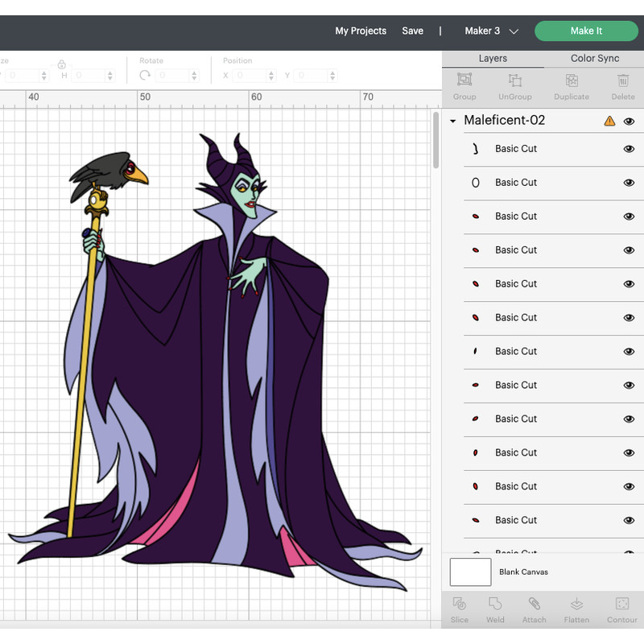Click the UnGroup icon
The image size is (644, 644).
tap(514, 86)
